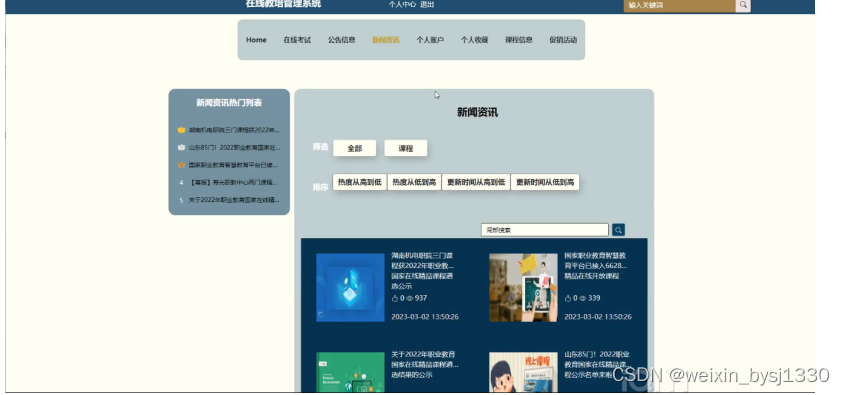Go to 在线考试 in the navigation bar
Screen dimensions: 845x395
[x=297, y=40]
